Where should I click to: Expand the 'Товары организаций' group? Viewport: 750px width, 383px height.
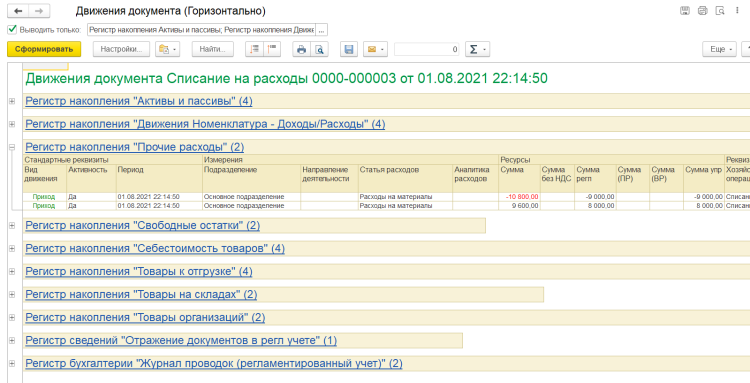tap(12, 317)
